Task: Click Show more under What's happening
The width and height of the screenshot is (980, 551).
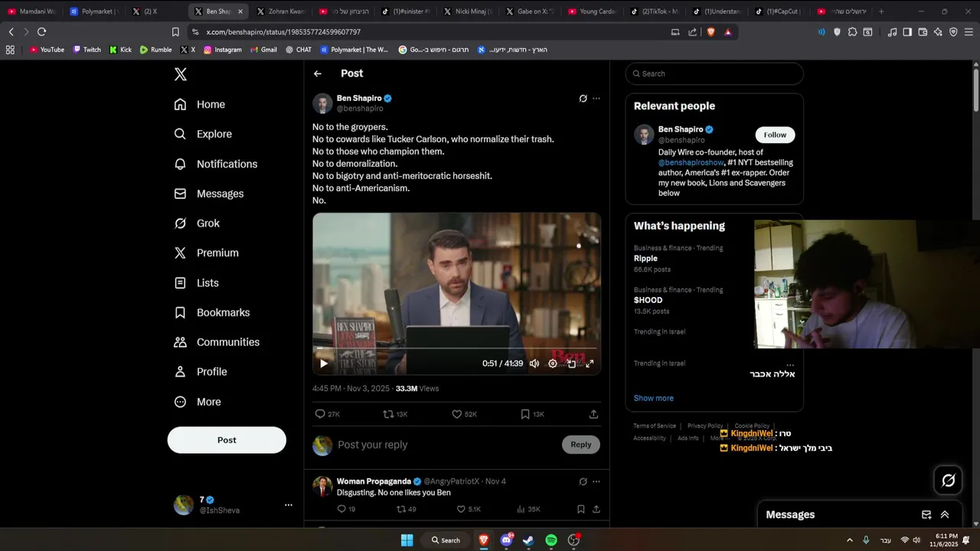Action: click(x=653, y=398)
